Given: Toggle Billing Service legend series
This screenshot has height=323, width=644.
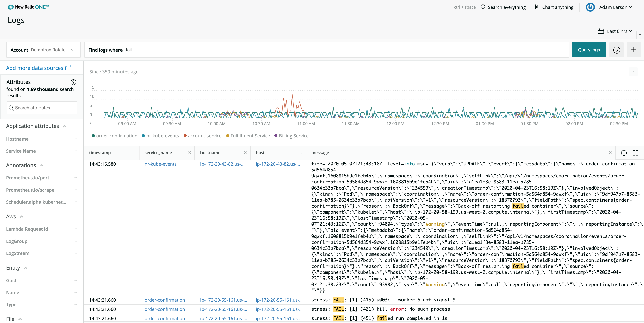Looking at the screenshot, I should (291, 136).
